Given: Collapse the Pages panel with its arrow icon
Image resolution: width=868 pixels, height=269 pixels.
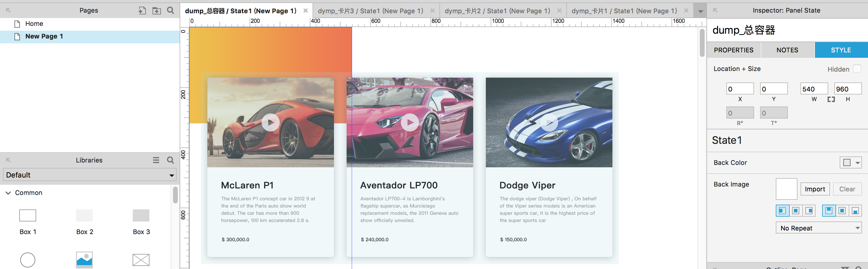Looking at the screenshot, I should (8, 11).
